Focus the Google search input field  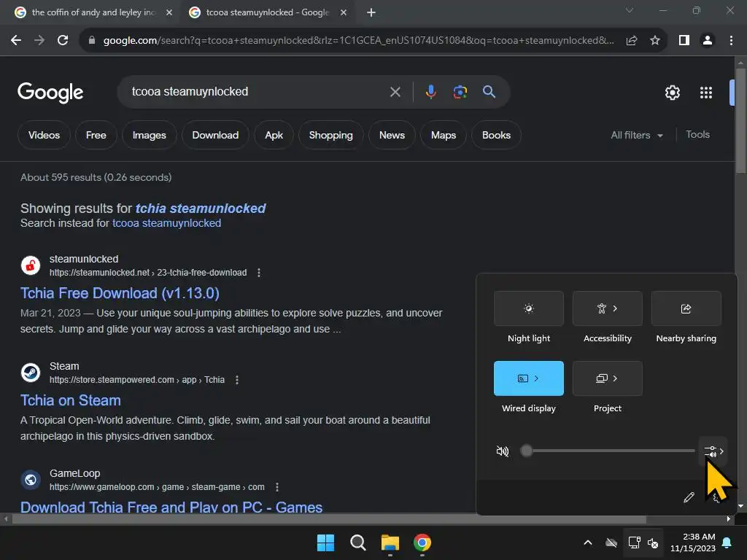258,92
